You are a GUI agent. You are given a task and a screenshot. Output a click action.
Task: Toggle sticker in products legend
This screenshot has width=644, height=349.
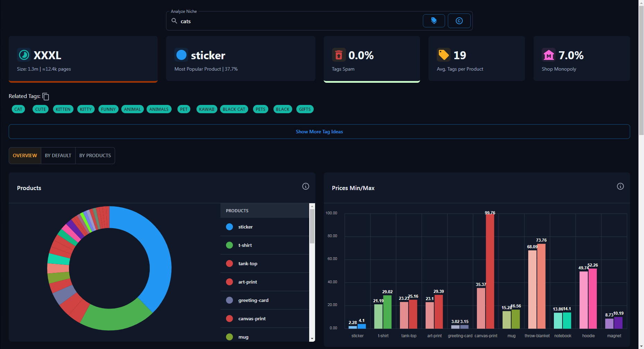pyautogui.click(x=265, y=227)
